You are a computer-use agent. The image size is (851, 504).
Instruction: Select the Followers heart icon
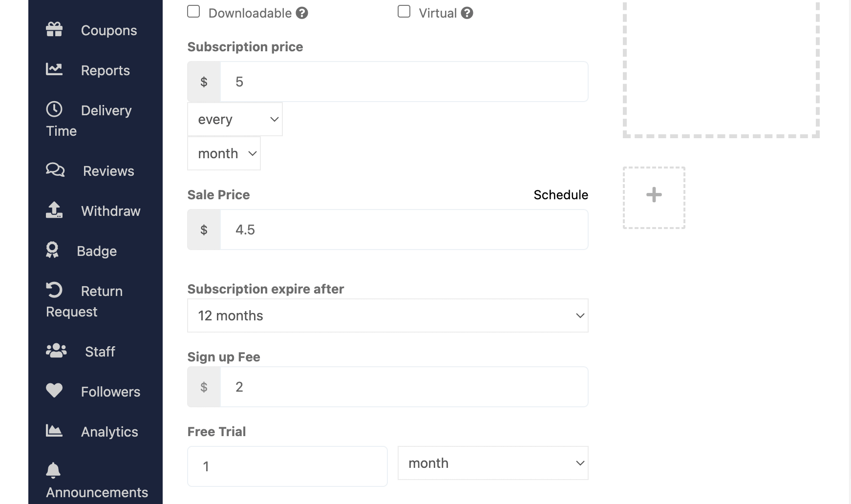(54, 391)
